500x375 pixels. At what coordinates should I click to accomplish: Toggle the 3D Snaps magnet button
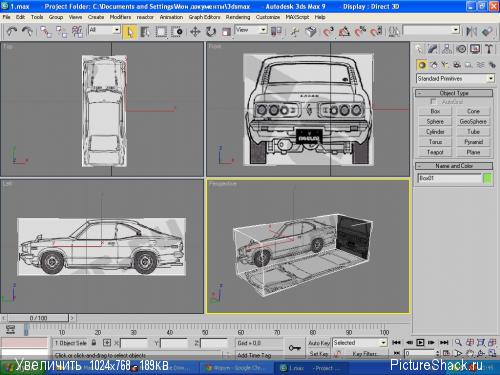[x=328, y=32]
